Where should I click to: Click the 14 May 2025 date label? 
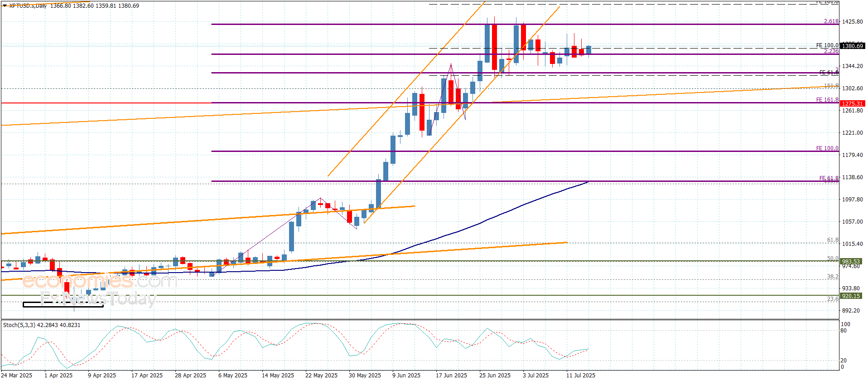(278, 376)
